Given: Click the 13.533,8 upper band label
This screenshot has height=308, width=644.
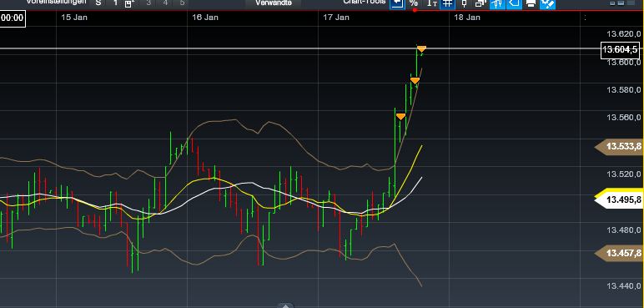Looking at the screenshot, I should click(x=619, y=146).
